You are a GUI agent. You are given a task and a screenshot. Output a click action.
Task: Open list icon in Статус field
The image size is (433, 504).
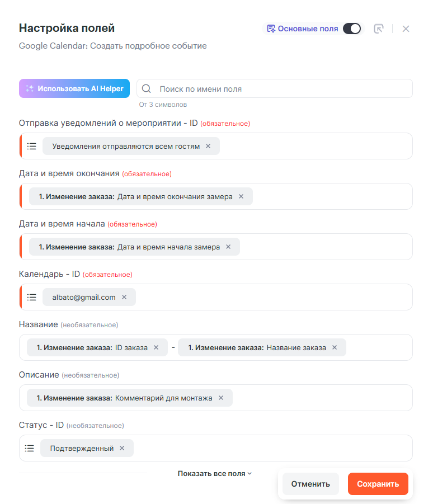click(30, 448)
